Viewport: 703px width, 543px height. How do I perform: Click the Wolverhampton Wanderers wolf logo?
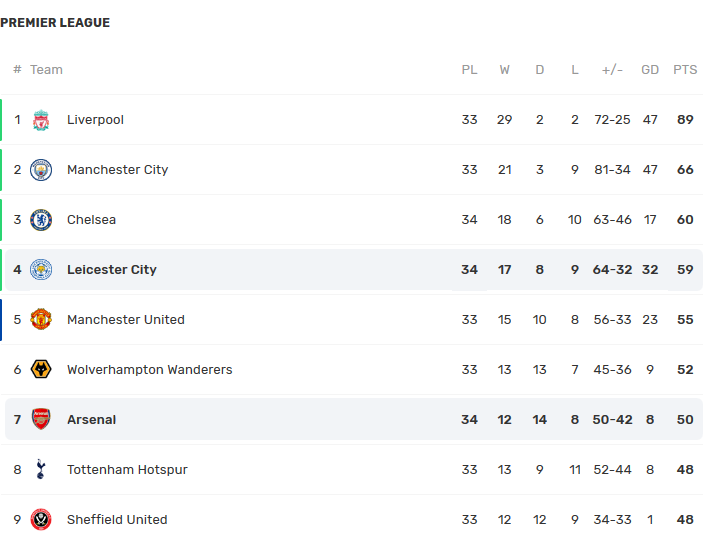coord(41,370)
